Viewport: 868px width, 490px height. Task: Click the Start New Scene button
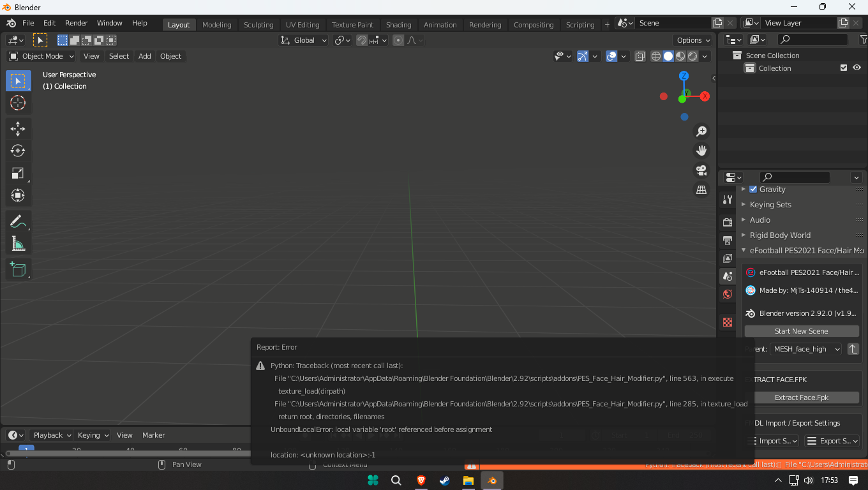802,331
